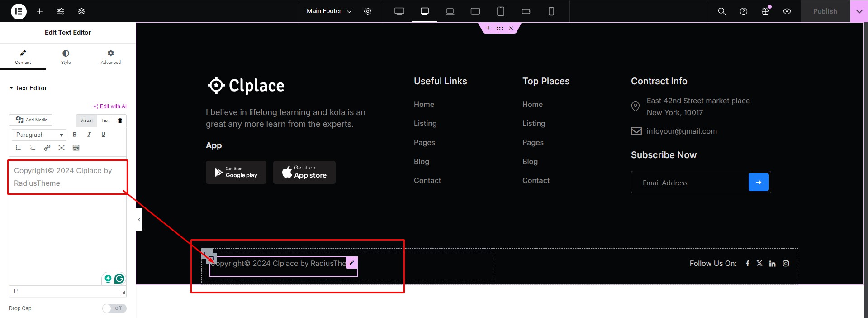Switch to the Content tab
Image resolution: width=868 pixels, height=318 pixels.
(23, 57)
